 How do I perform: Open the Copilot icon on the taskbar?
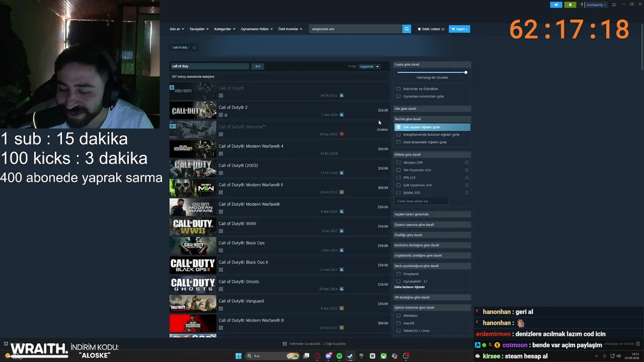point(394,356)
